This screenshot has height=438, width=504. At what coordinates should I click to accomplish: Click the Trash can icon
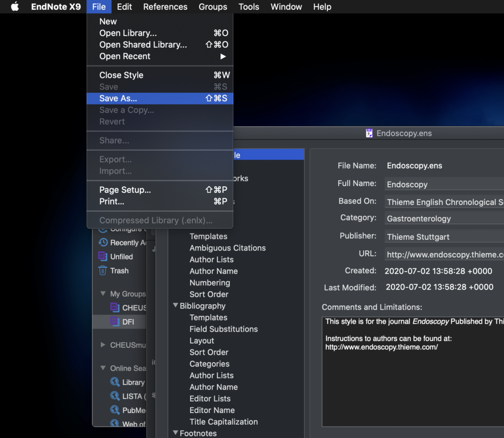pos(102,270)
